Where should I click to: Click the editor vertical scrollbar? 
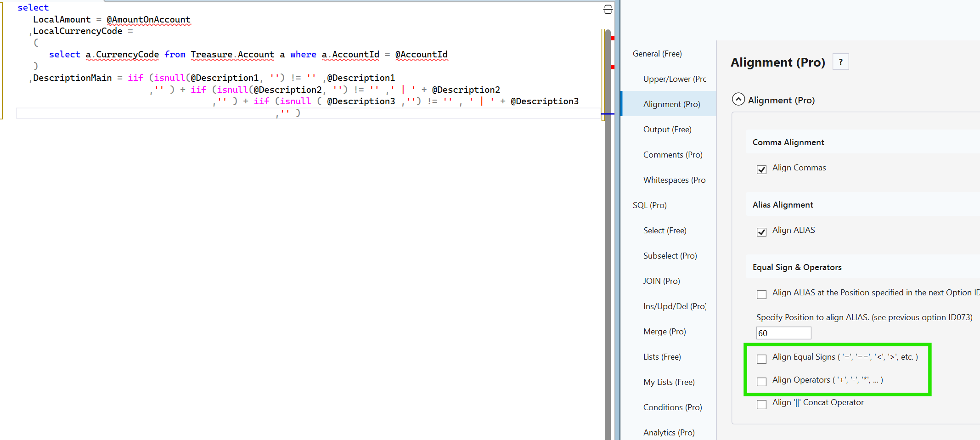(x=608, y=230)
